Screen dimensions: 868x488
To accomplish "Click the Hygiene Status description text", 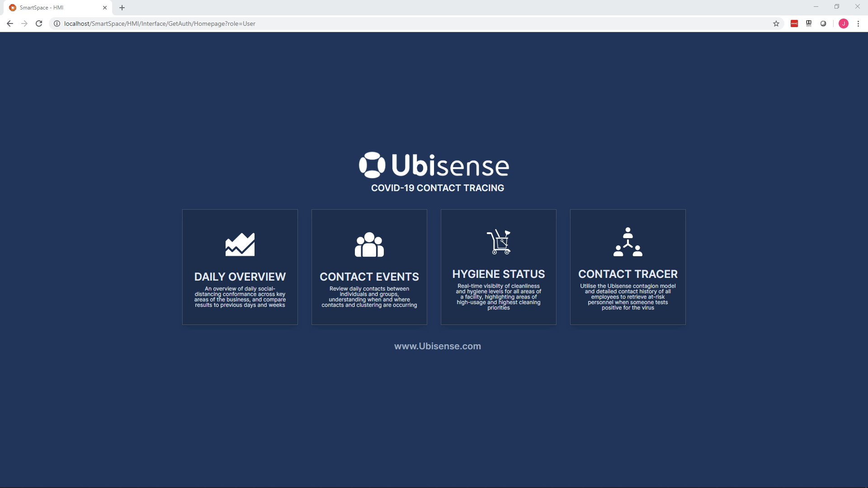I will tap(499, 297).
